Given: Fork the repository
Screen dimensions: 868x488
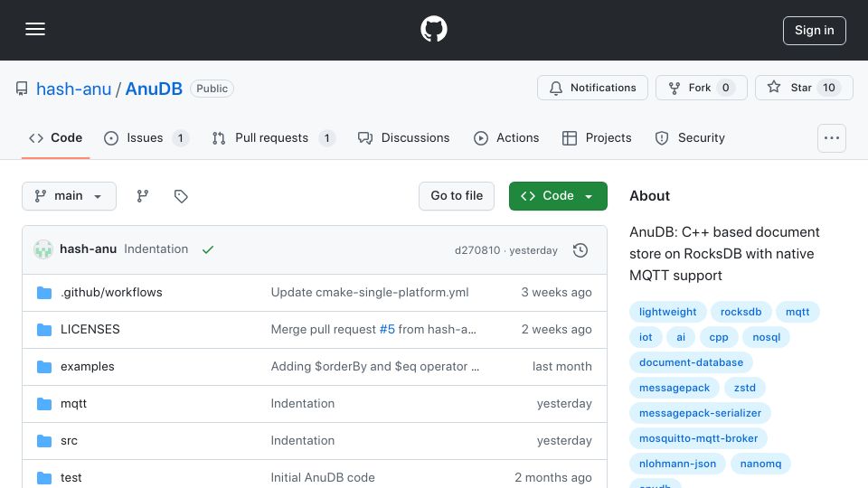Looking at the screenshot, I should 702,88.
